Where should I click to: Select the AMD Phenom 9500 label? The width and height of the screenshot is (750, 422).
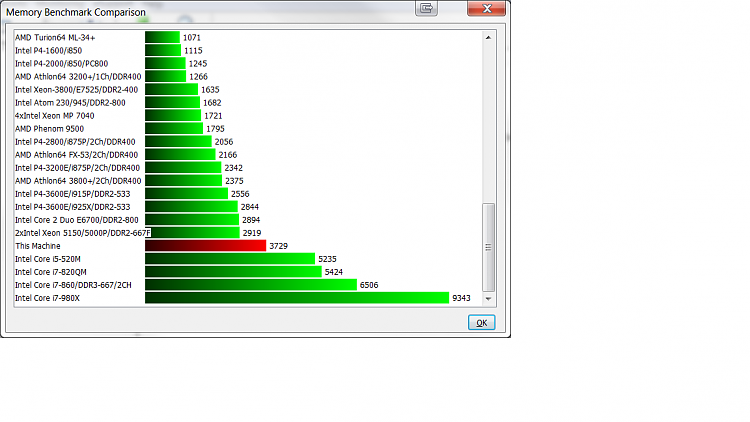(x=49, y=129)
